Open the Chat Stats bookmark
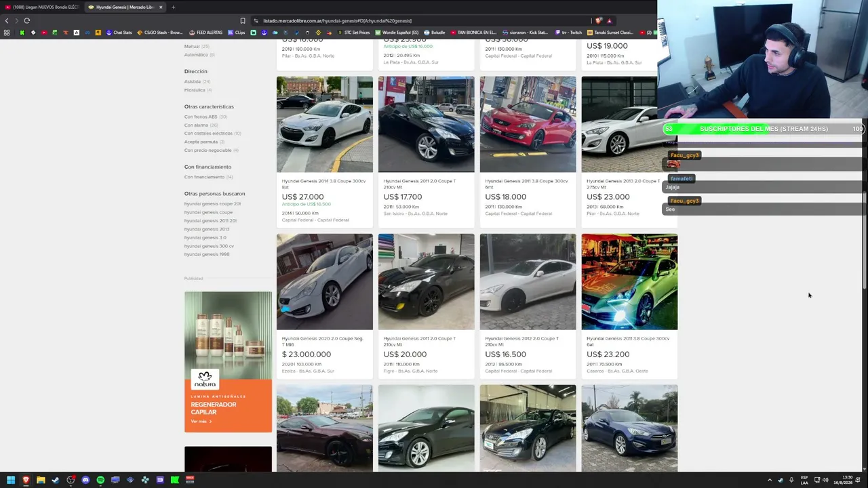This screenshot has width=868, height=488. pos(119,33)
